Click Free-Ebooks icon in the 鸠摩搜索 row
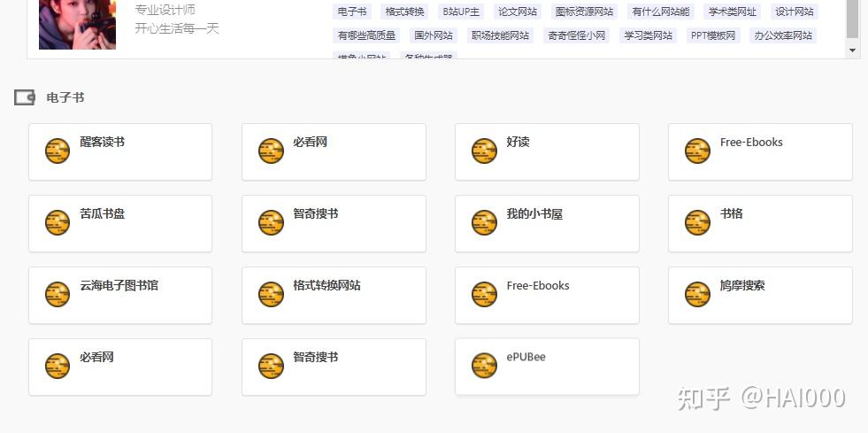Image resolution: width=868 pixels, height=433 pixels. [x=484, y=295]
